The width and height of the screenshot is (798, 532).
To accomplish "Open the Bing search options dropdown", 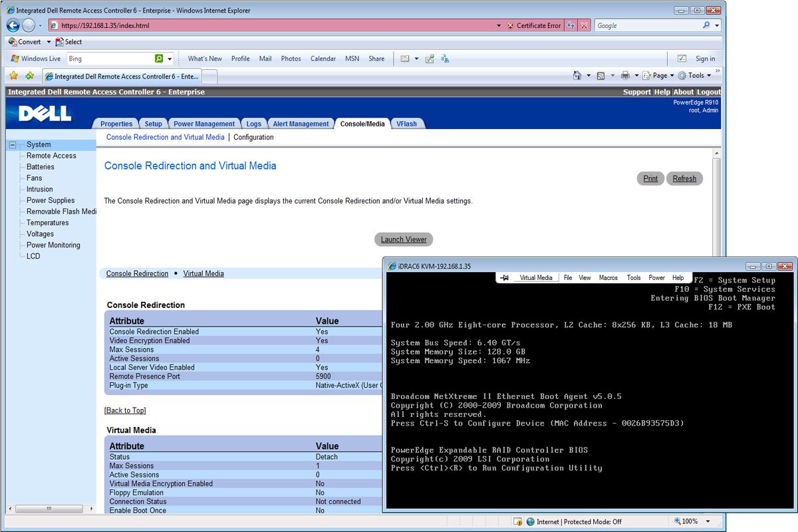I will pyautogui.click(x=170, y=59).
